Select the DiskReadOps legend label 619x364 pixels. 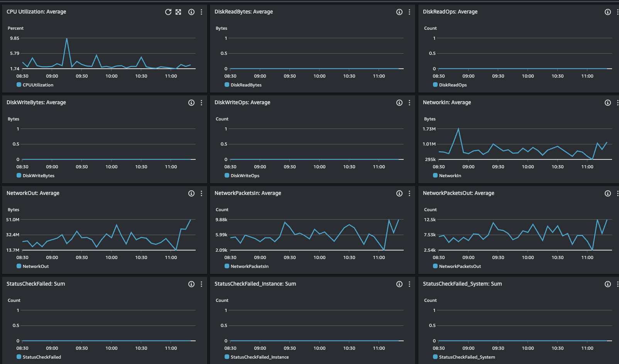453,85
